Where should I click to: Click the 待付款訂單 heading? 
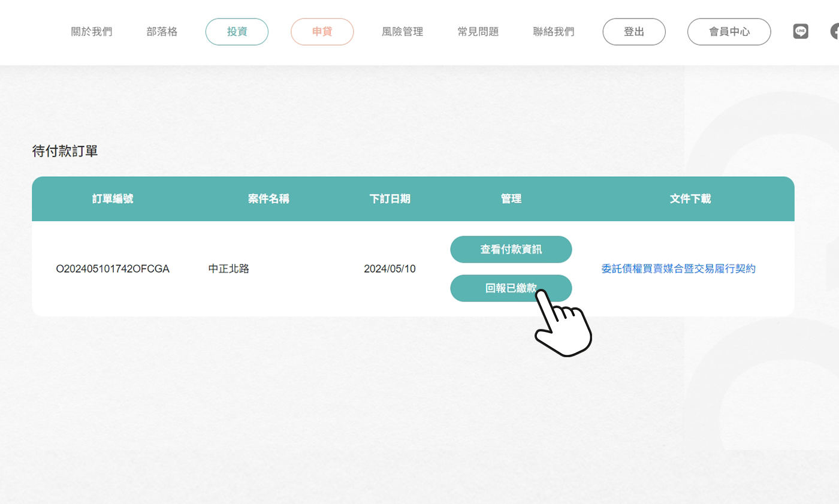[65, 152]
